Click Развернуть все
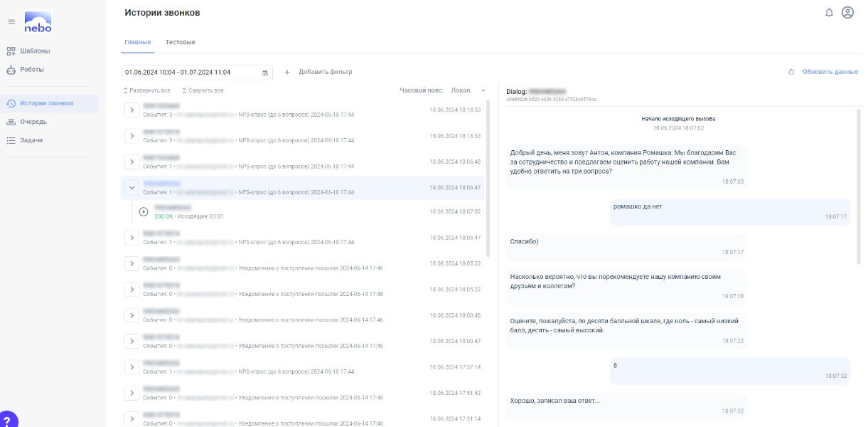 pos(147,90)
